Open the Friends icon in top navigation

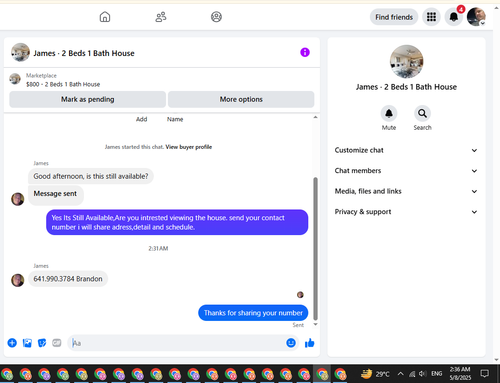pos(161,17)
